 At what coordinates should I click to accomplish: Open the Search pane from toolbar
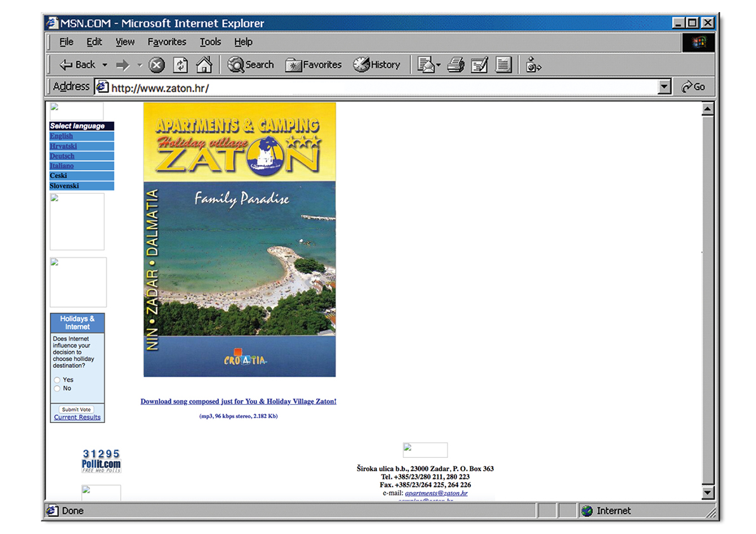[251, 65]
